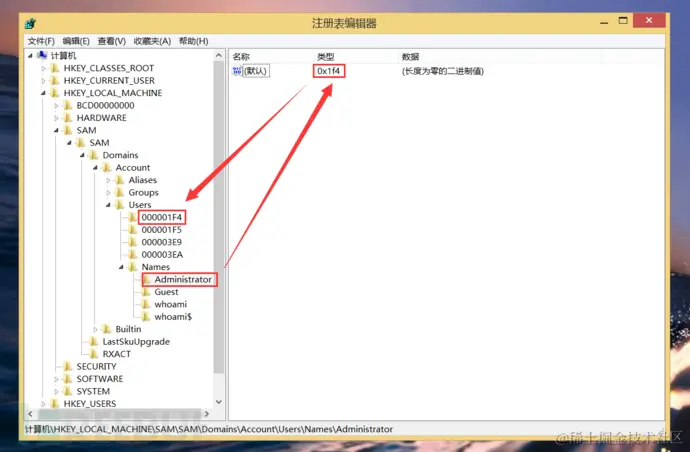Screen dimensions: 690x452
Task: Collapse the Names tree node
Action: coord(121,267)
